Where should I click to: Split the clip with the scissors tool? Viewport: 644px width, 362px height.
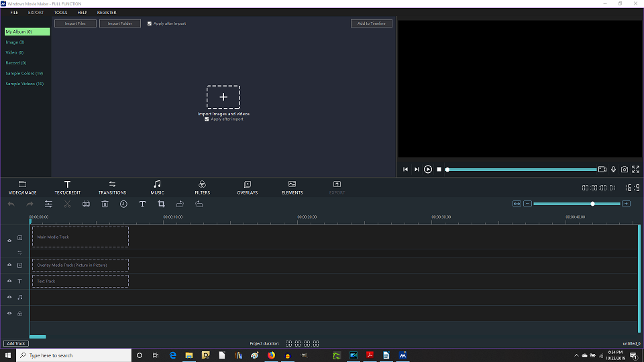click(x=67, y=204)
